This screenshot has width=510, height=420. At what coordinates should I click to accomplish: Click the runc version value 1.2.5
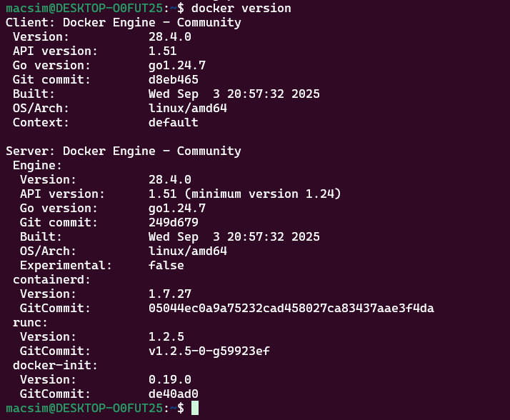pyautogui.click(x=166, y=336)
